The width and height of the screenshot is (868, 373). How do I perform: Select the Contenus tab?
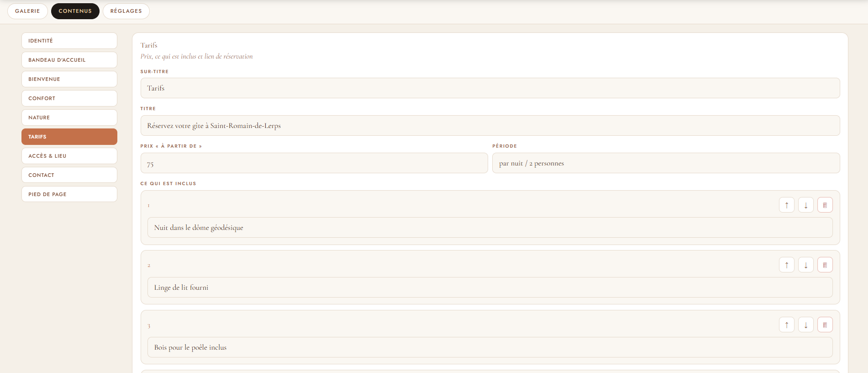pos(75,11)
